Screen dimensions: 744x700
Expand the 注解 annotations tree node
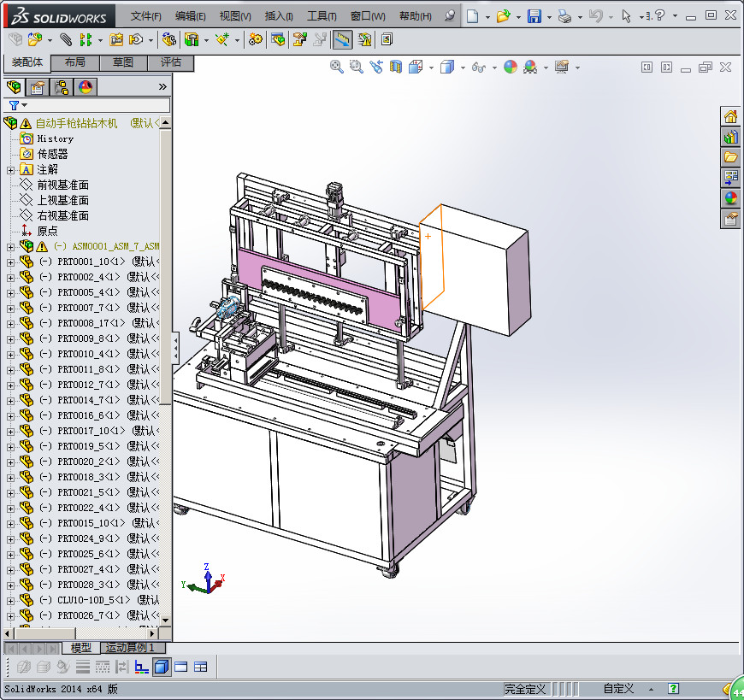click(x=10, y=170)
